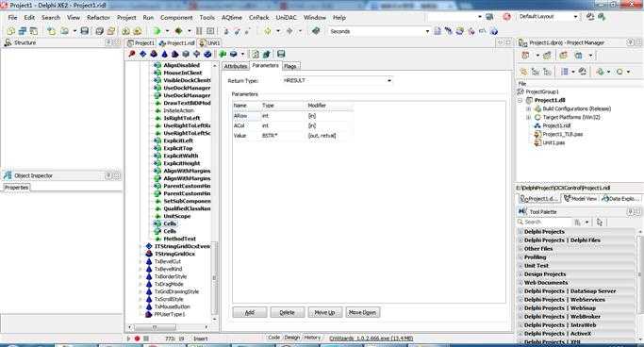The image size is (644, 347).
Task: Click the ARow parameter name cell
Action: coord(246,116)
